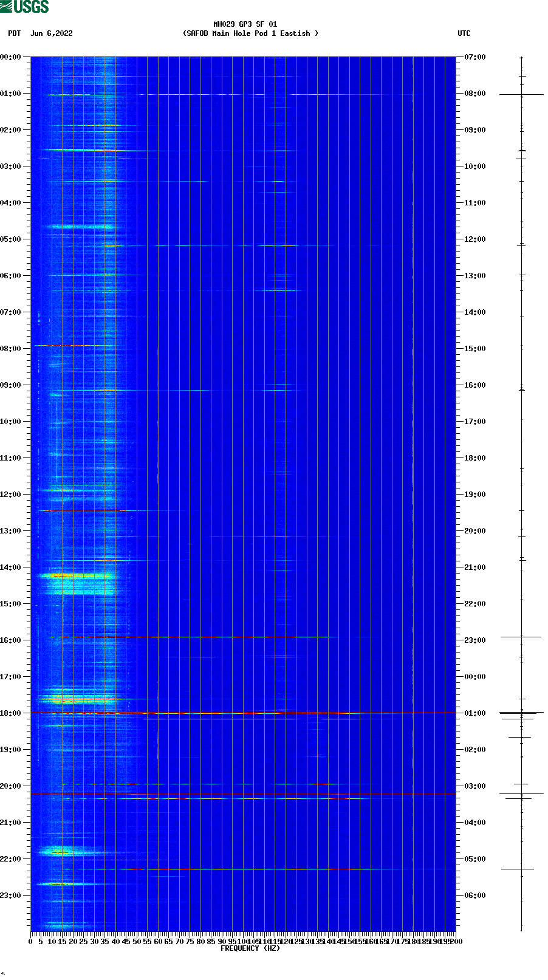Click the 'FREQUENCY (HZ)' axis label
The width and height of the screenshot is (548, 980).
coord(250,948)
